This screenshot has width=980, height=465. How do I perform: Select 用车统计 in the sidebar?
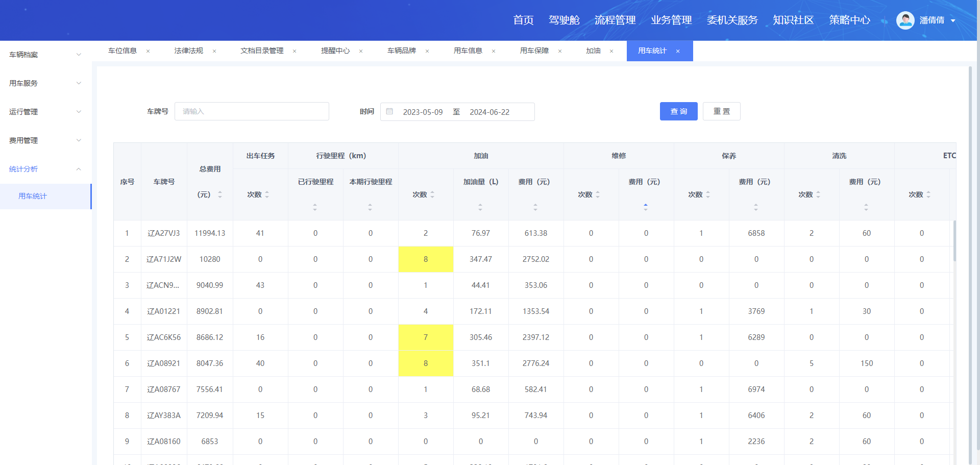pyautogui.click(x=45, y=197)
